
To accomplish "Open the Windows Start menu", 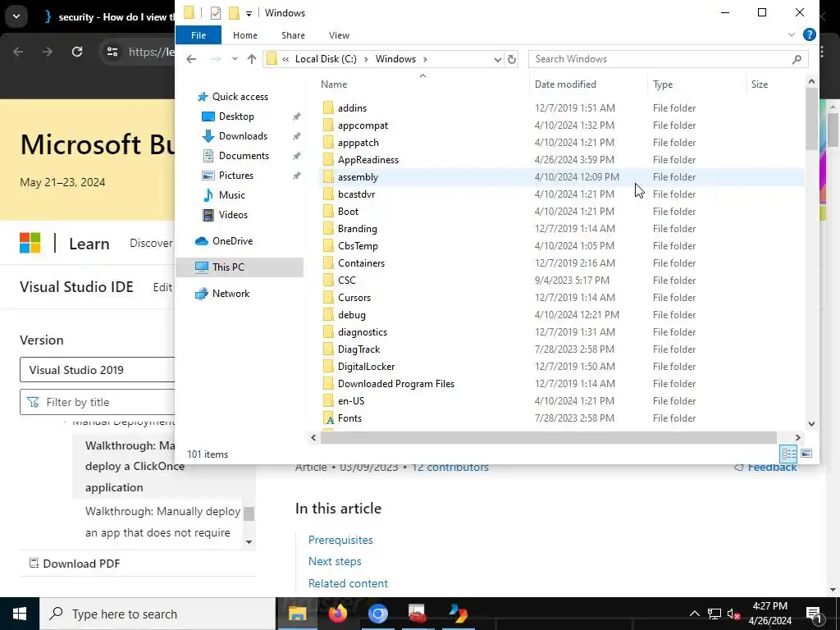I will pos(20,614).
